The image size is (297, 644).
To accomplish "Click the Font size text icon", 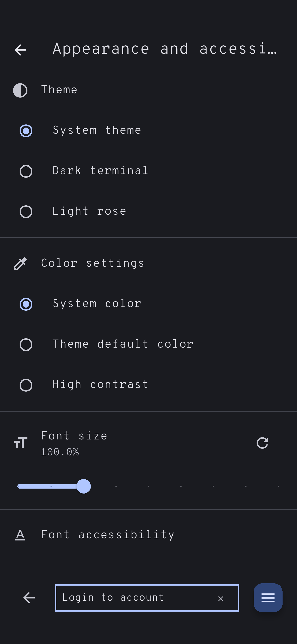I will click(x=20, y=443).
